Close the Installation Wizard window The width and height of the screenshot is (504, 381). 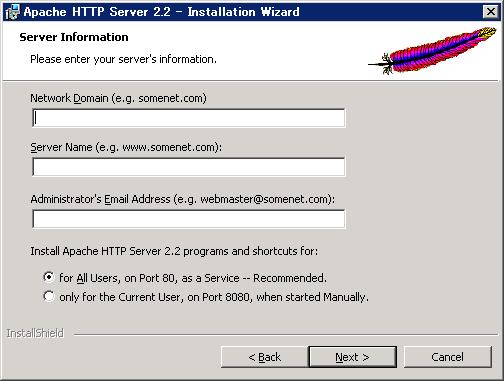click(x=491, y=12)
